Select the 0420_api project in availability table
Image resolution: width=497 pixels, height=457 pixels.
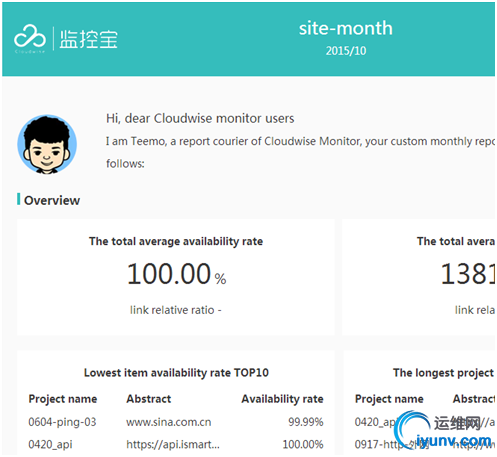[x=50, y=444]
